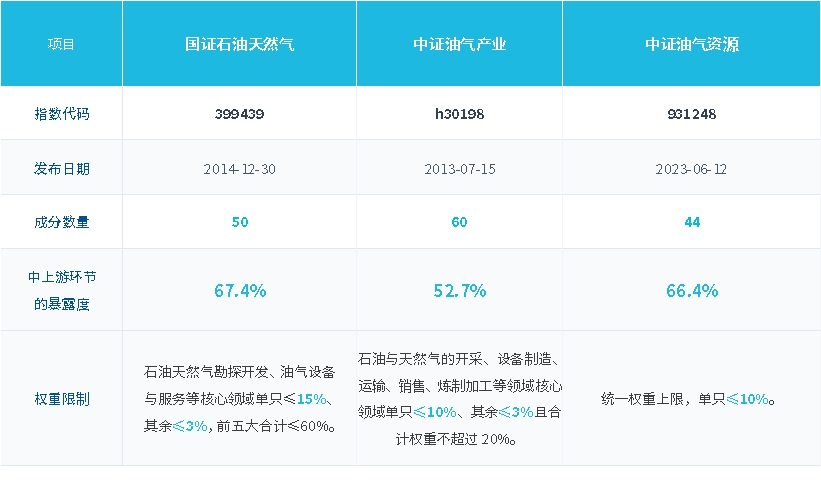This screenshot has width=821, height=494.
Task: Click index code 931248
Action: pos(692,114)
